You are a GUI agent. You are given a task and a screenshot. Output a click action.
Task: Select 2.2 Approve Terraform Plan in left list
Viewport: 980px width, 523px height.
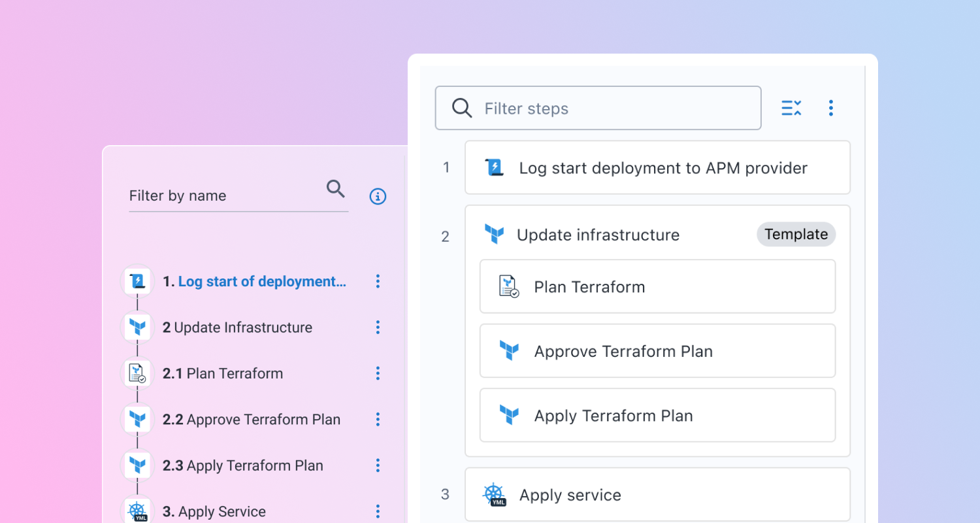pos(252,420)
